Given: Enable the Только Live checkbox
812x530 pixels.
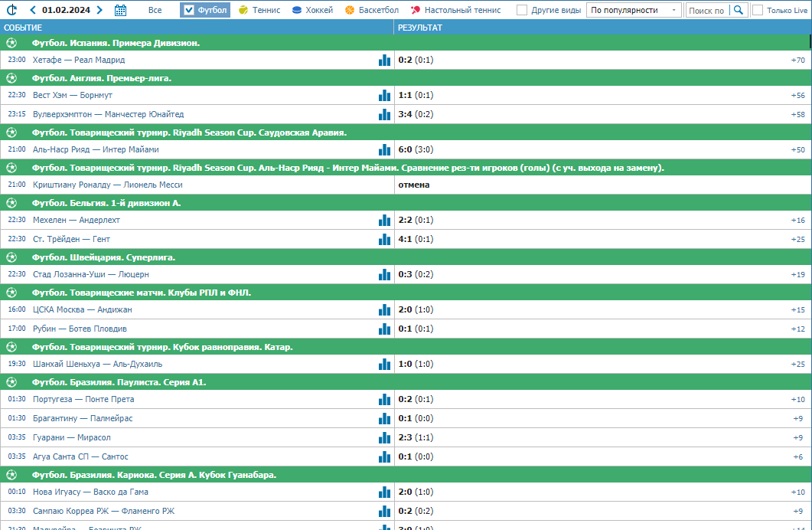Looking at the screenshot, I should point(758,10).
